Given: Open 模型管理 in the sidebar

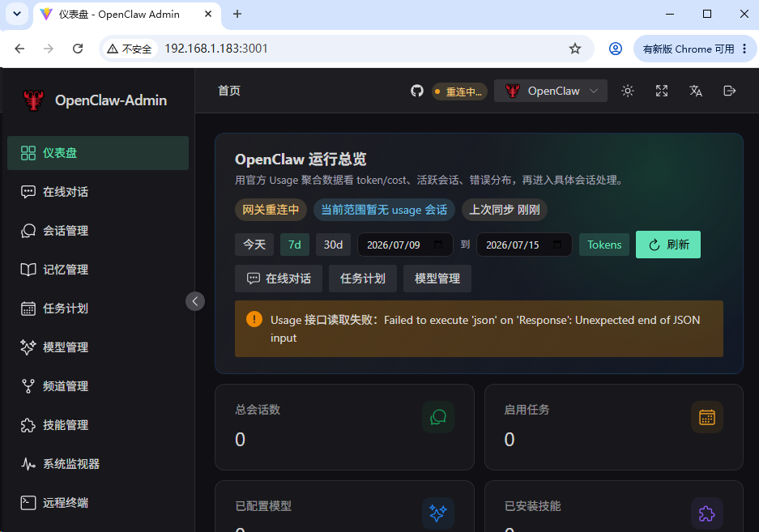Looking at the screenshot, I should pos(98,347).
